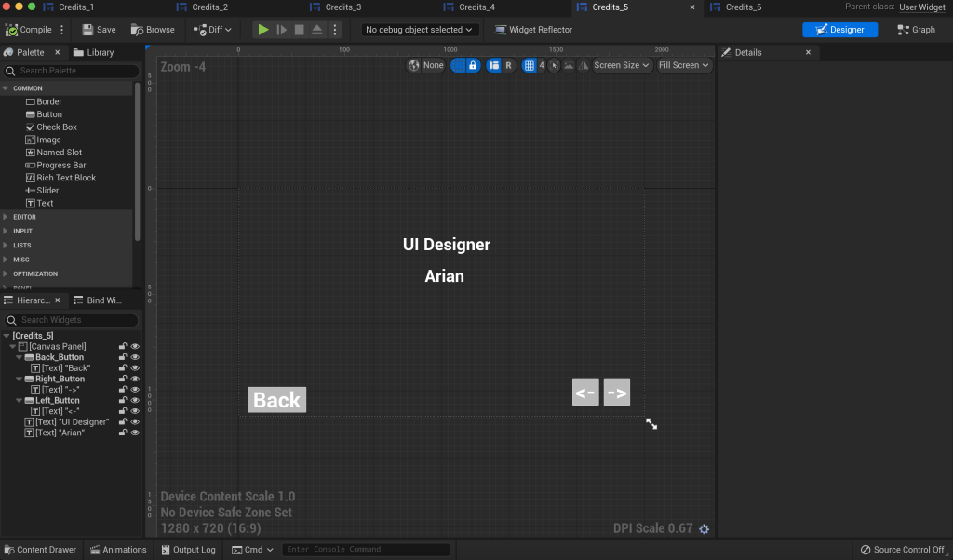Click the localization globe icon labeled None
953x560 pixels.
(414, 65)
